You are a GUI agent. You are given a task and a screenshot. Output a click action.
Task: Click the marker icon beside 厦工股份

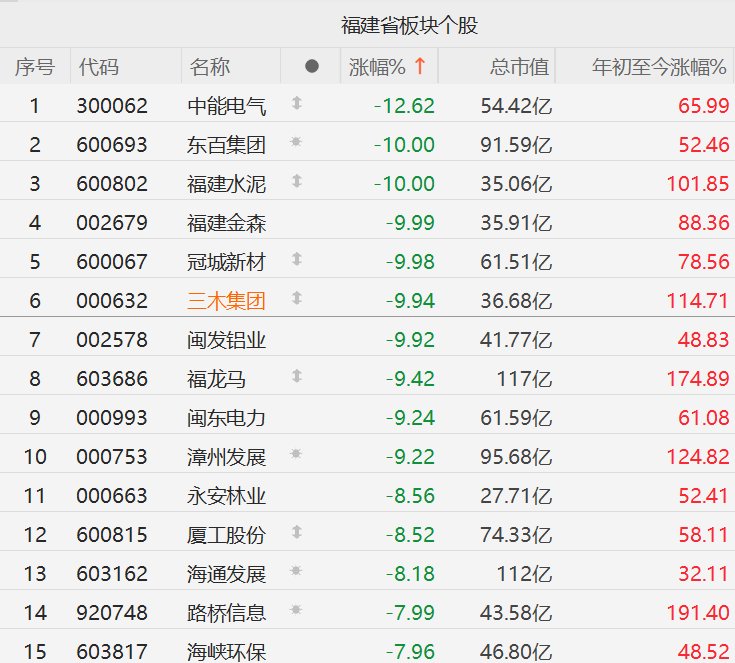tap(296, 534)
